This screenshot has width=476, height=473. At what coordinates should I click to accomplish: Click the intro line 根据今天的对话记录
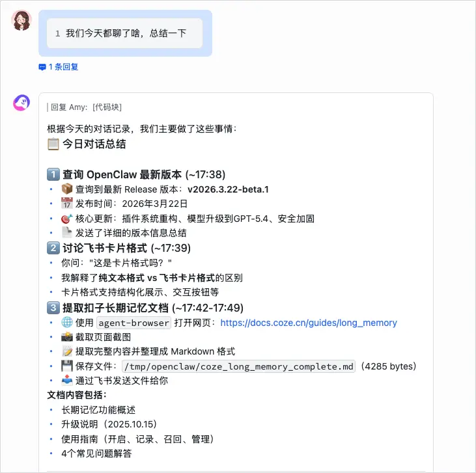coord(142,129)
